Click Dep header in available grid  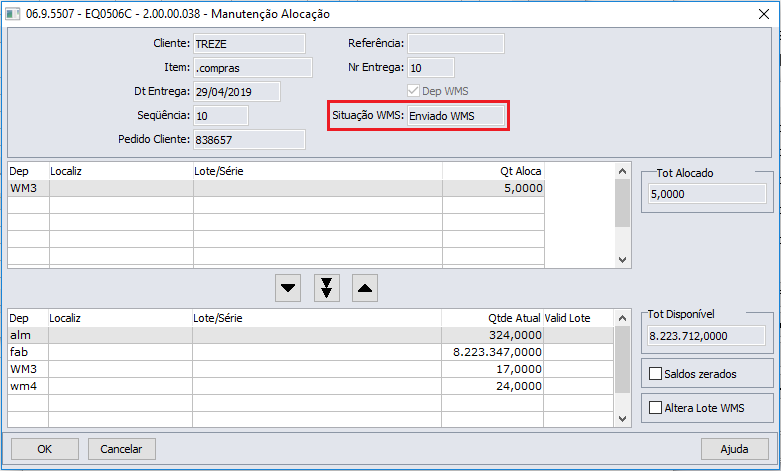[x=28, y=318]
